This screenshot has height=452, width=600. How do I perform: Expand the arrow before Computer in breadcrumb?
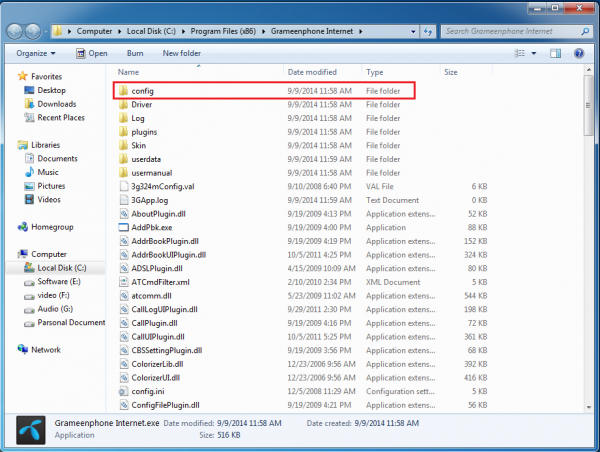[x=69, y=31]
